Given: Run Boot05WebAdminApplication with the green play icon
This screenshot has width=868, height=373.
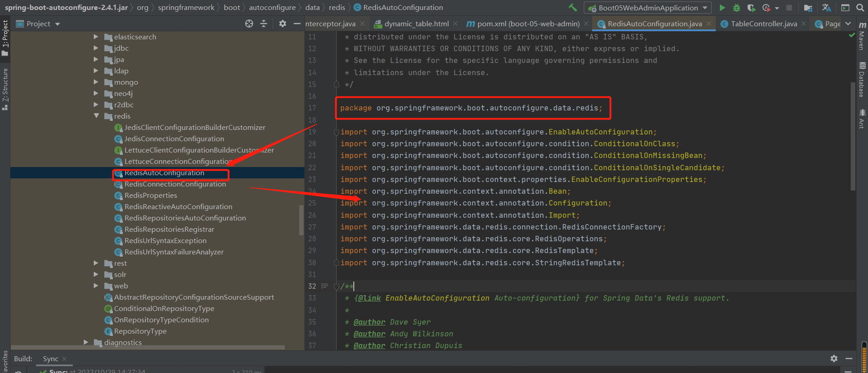Looking at the screenshot, I should [722, 8].
